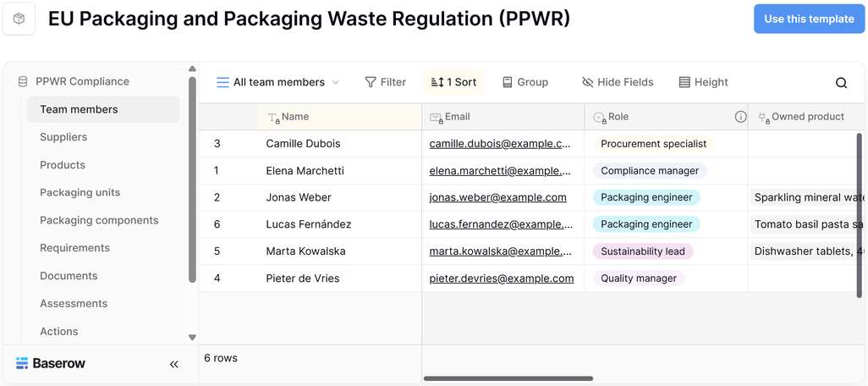Click Lucas Fernández's Packaging engineer tag

646,225
